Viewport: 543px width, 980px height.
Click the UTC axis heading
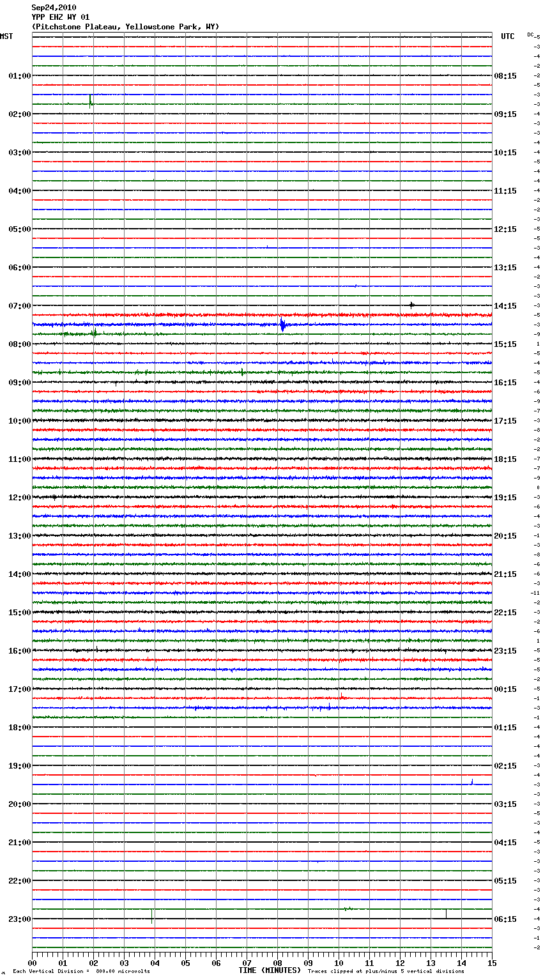click(507, 36)
